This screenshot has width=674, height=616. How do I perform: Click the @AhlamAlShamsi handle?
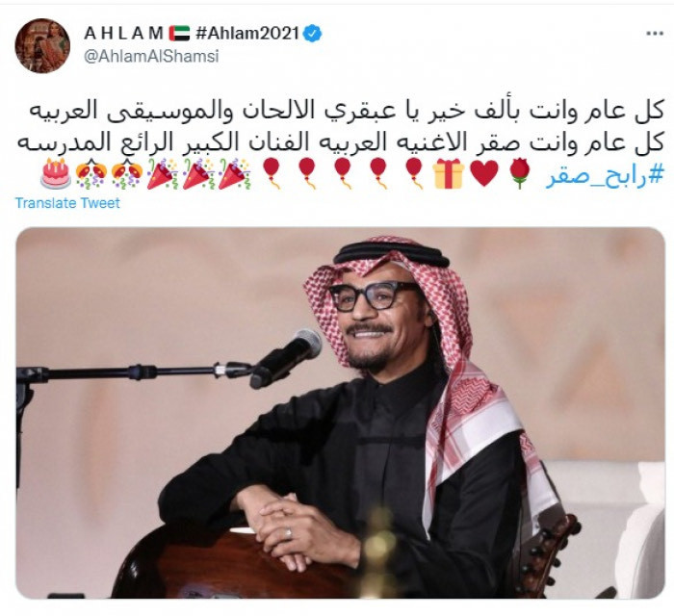click(151, 56)
